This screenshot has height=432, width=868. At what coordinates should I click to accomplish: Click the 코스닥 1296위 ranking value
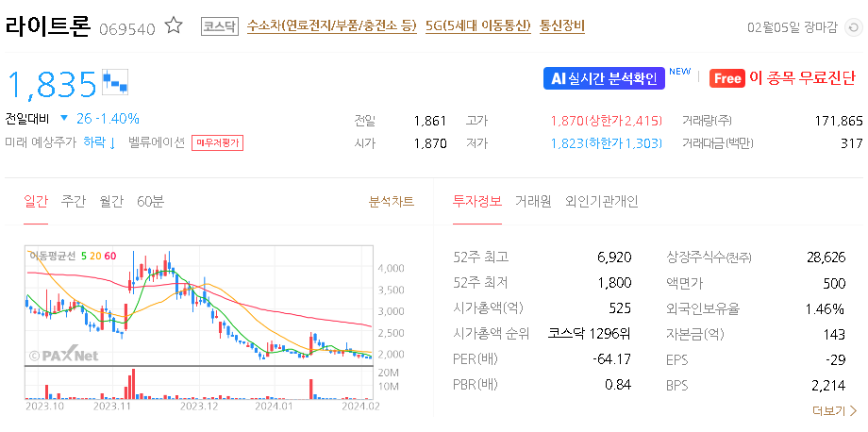pyautogui.click(x=590, y=334)
